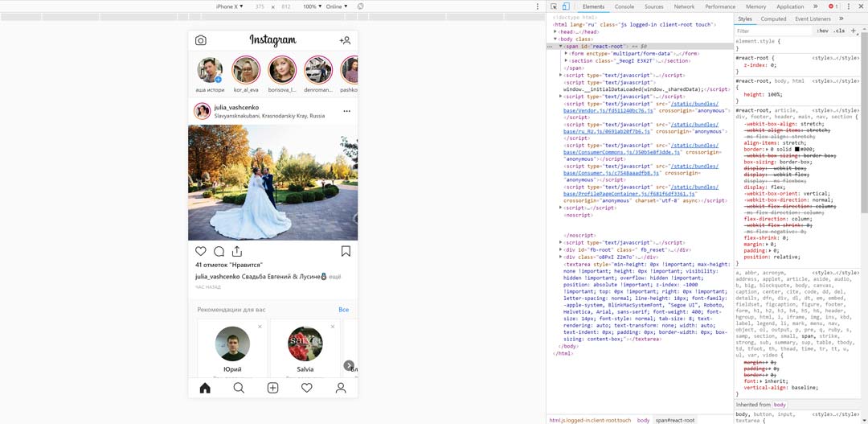Screen dimensions: 868x424
Task: Show more DevTools tabs with chevrons
Action: (x=816, y=6)
